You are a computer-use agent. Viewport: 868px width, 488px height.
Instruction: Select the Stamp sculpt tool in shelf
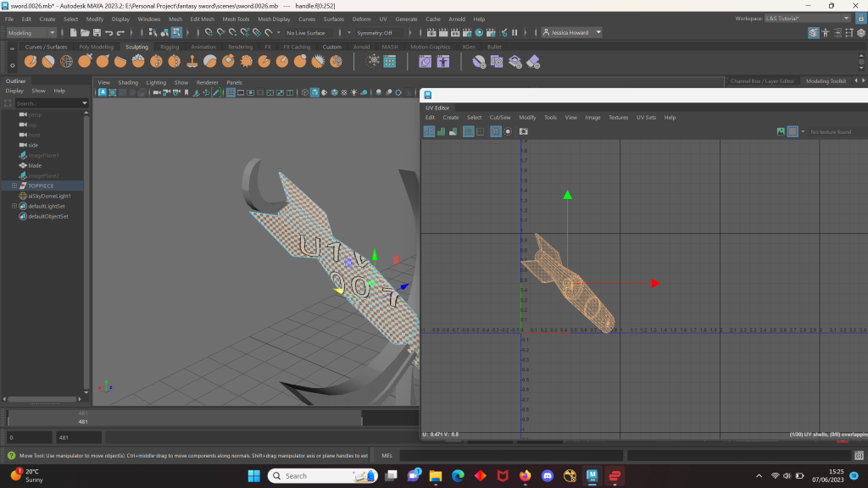pos(192,61)
